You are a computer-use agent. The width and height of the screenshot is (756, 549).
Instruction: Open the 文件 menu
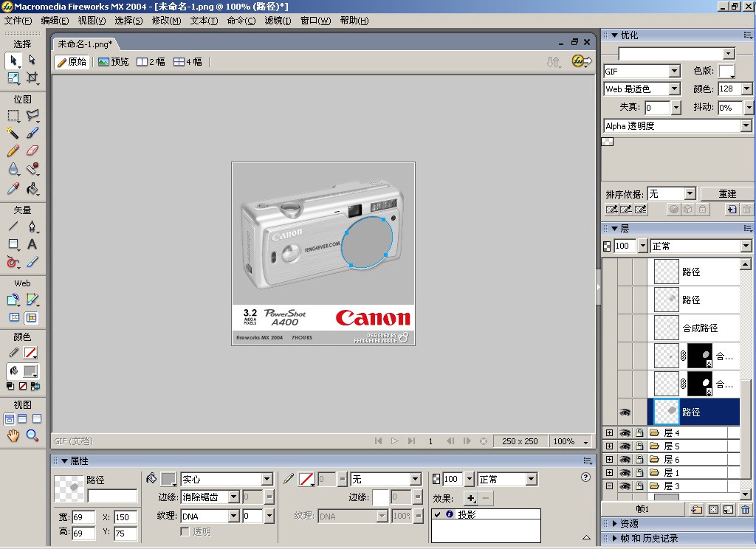(x=18, y=21)
